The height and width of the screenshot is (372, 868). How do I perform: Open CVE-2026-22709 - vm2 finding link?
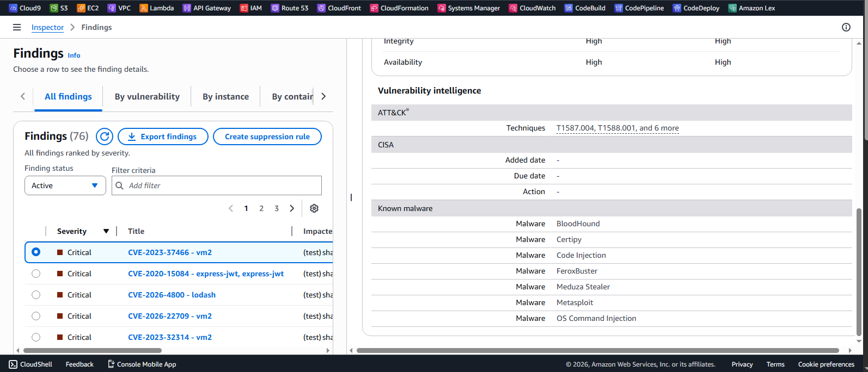(170, 316)
